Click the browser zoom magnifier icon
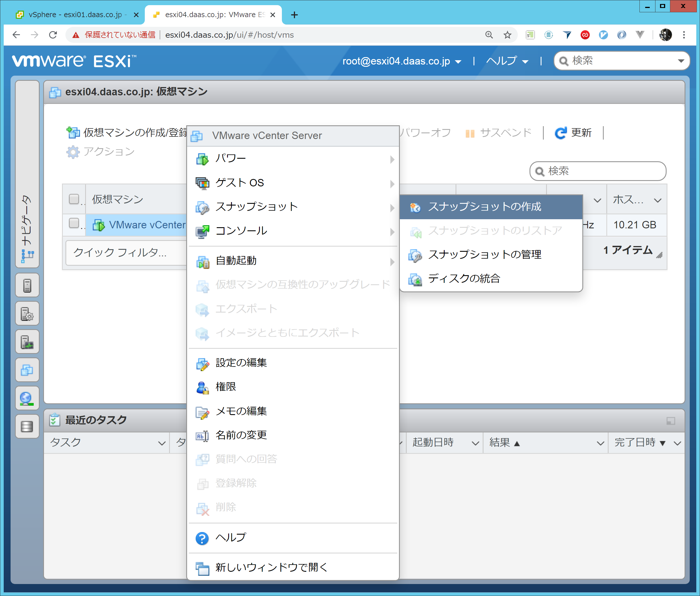 tap(489, 35)
